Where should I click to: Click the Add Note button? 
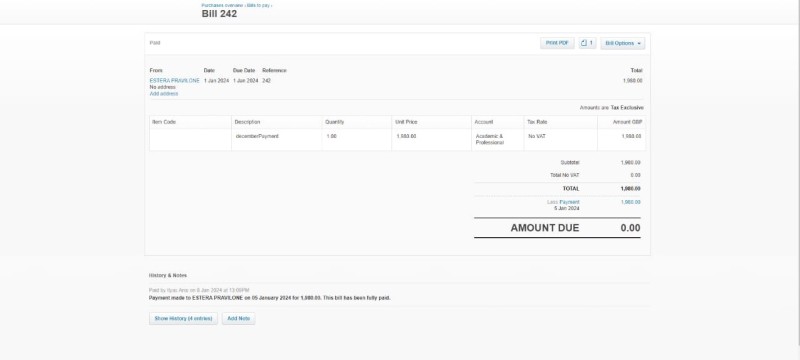pyautogui.click(x=238, y=319)
